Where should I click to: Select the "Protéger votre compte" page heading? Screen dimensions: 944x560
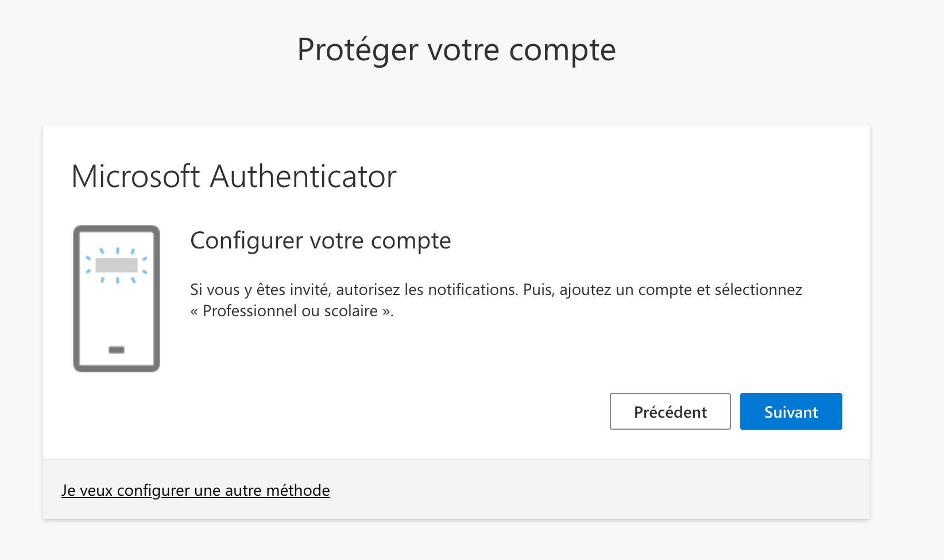pyautogui.click(x=456, y=50)
